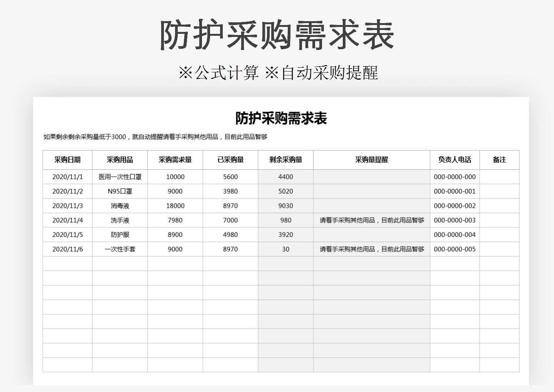Select the 采购需求量 column header
554x392 pixels.
tap(175, 160)
